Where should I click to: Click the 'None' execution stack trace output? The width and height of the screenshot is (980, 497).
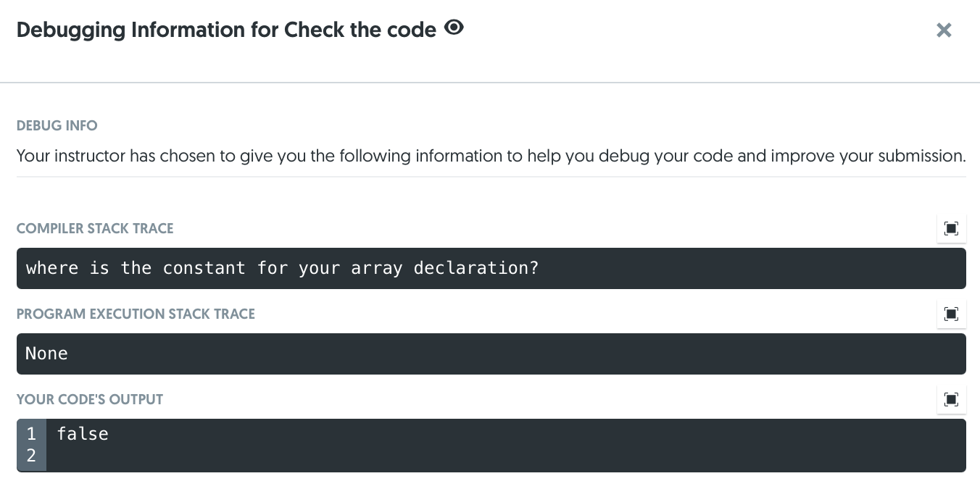tap(46, 354)
